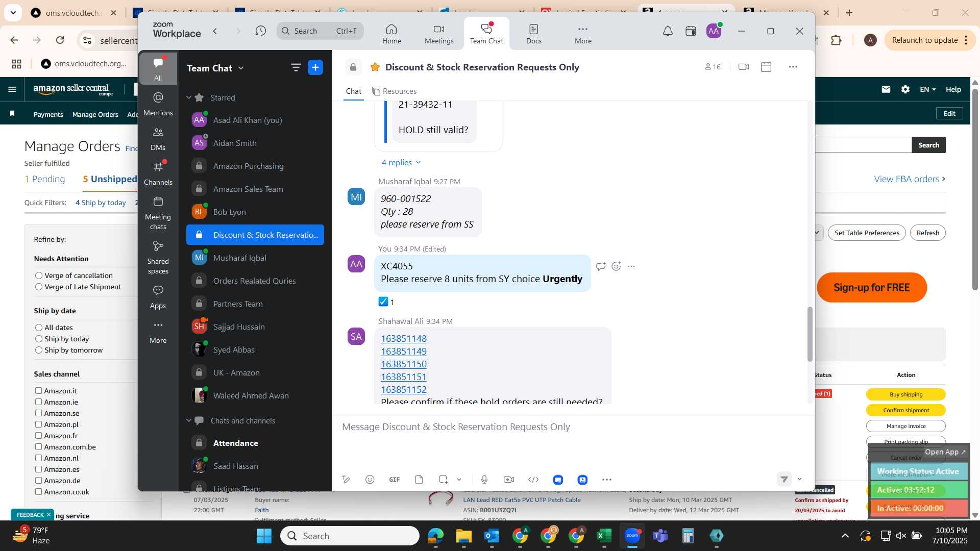Select All chats in Zoom sidebar
980x551 pixels.
tap(158, 69)
